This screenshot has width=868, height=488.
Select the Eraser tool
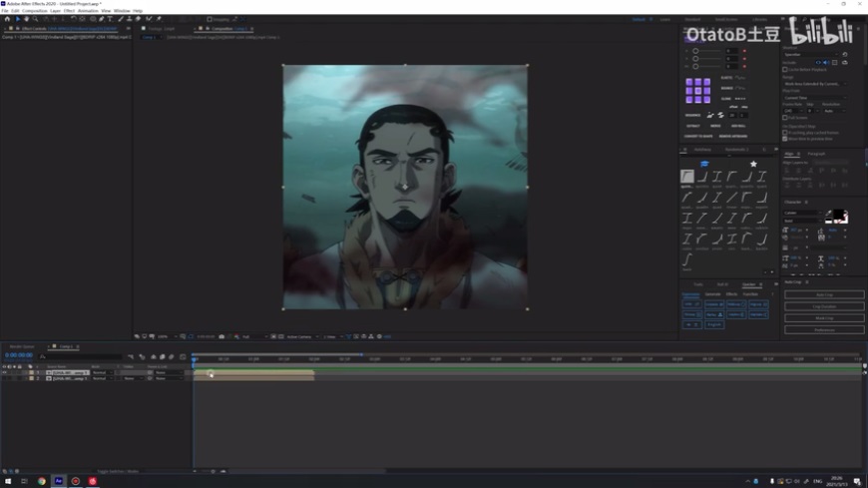(138, 19)
